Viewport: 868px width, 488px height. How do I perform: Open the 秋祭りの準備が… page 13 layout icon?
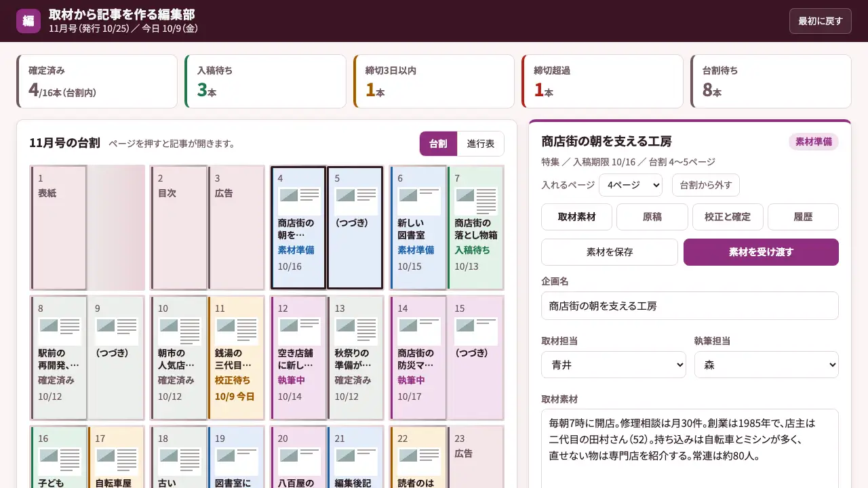[356, 331]
